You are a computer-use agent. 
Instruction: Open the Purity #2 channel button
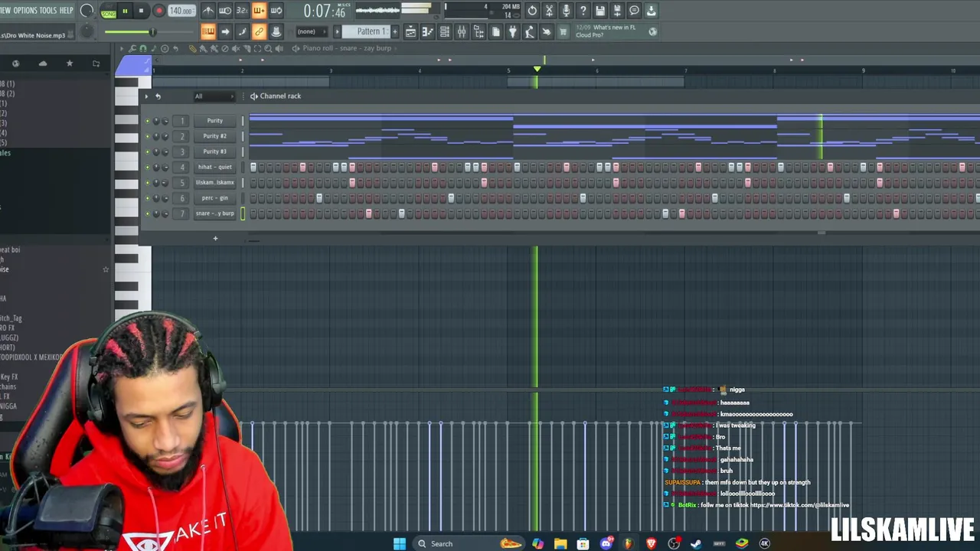(x=215, y=136)
